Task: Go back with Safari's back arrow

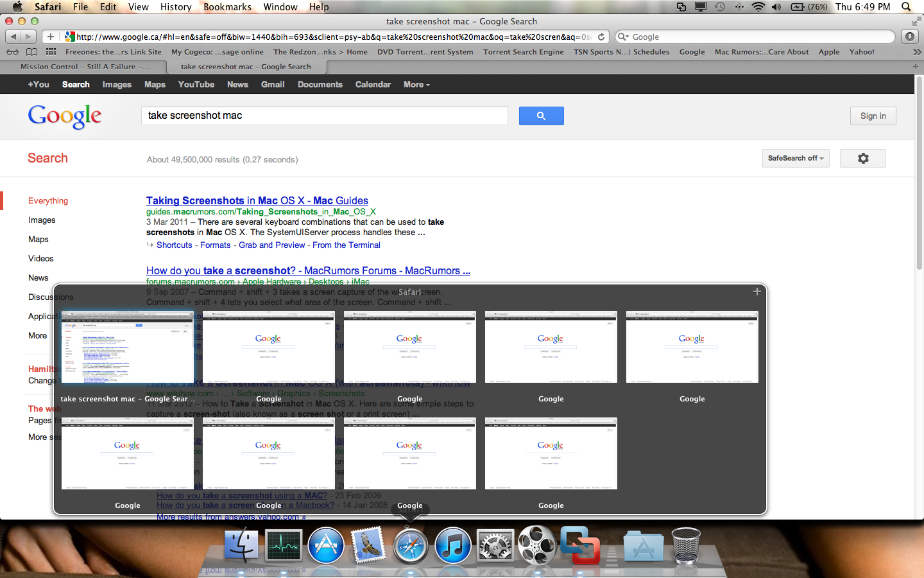Action: (x=13, y=37)
